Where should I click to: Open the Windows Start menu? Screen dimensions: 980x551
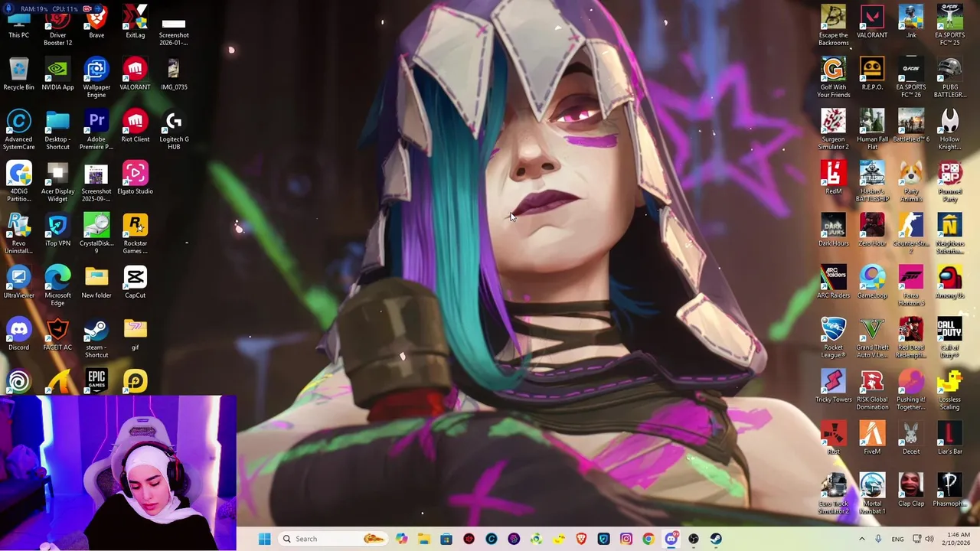[264, 539]
